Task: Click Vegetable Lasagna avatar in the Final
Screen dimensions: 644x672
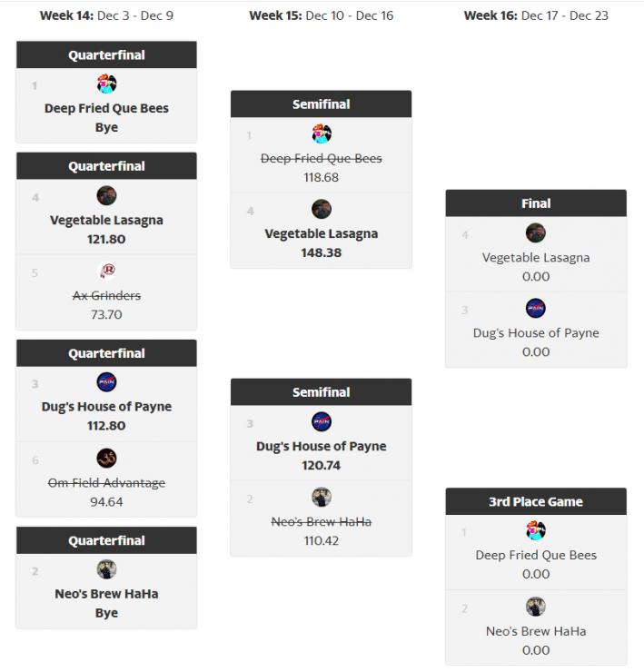Action: click(x=536, y=233)
